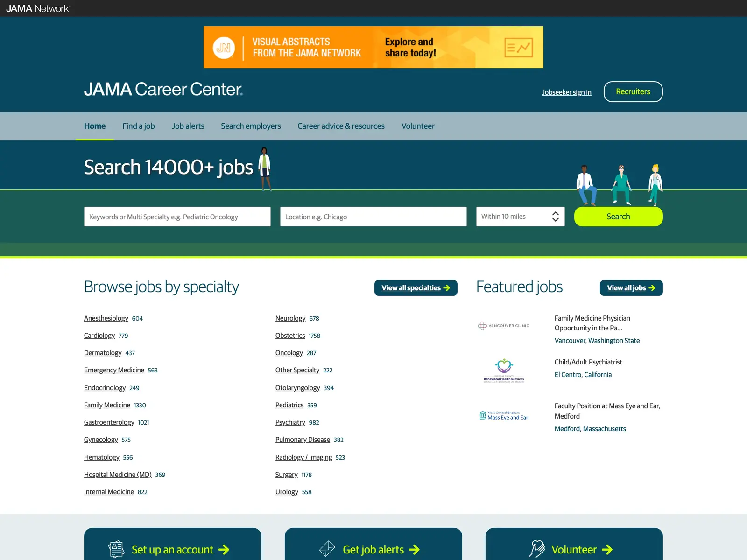This screenshot has width=747, height=560.
Task: Open Anesthesiology specialty jobs
Action: (106, 318)
